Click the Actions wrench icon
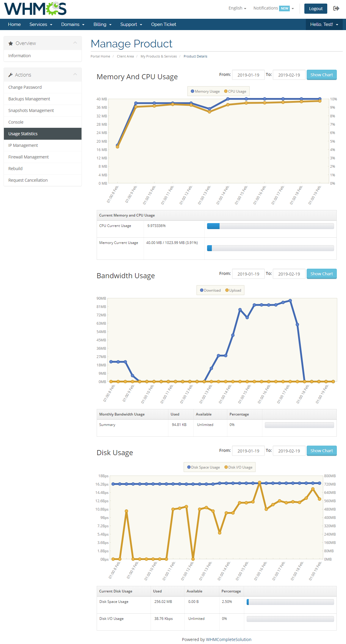This screenshot has width=346, height=644. click(x=10, y=75)
